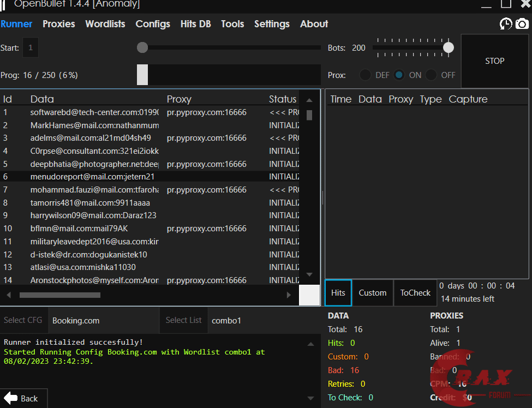Click the Back arrow icon
532x408 pixels.
coord(10,398)
